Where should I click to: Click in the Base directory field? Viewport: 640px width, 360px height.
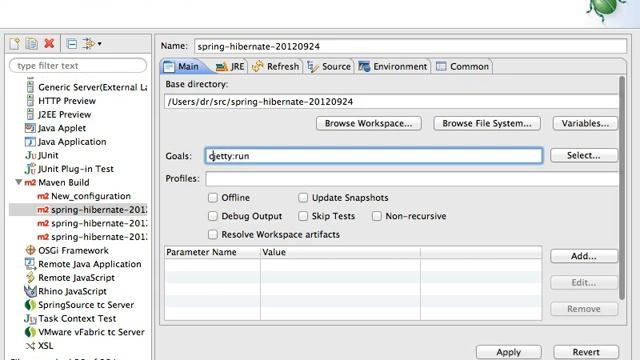tap(391, 102)
